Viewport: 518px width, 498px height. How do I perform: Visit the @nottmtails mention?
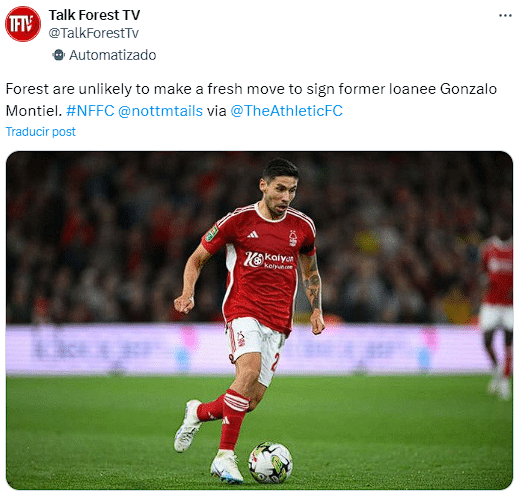[160, 111]
